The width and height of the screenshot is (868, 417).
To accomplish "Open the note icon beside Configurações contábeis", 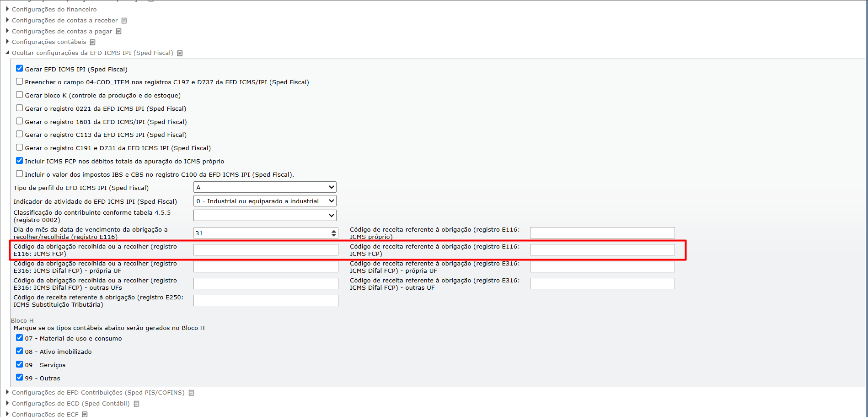I will click(x=92, y=42).
